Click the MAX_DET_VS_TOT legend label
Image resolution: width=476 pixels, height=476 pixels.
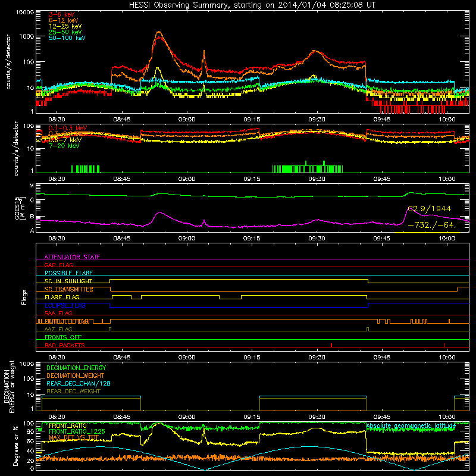74,437
